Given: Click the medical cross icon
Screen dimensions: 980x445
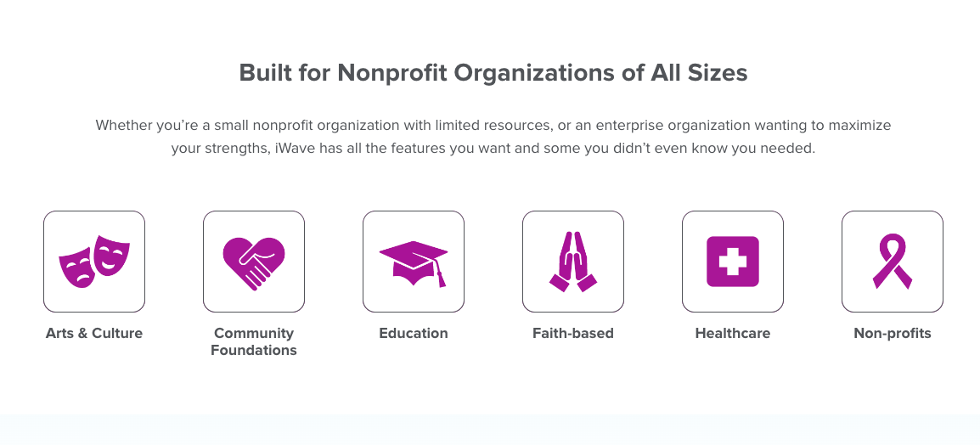Looking at the screenshot, I should point(733,262).
